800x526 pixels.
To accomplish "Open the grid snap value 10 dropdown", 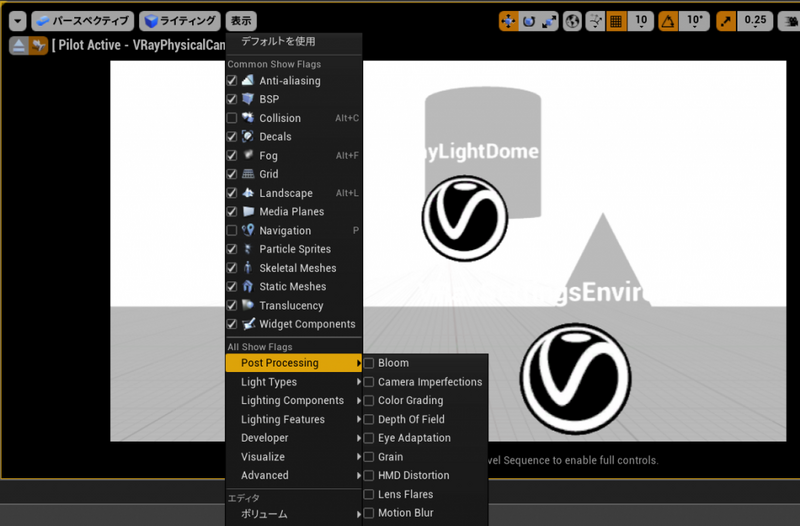I will [641, 21].
